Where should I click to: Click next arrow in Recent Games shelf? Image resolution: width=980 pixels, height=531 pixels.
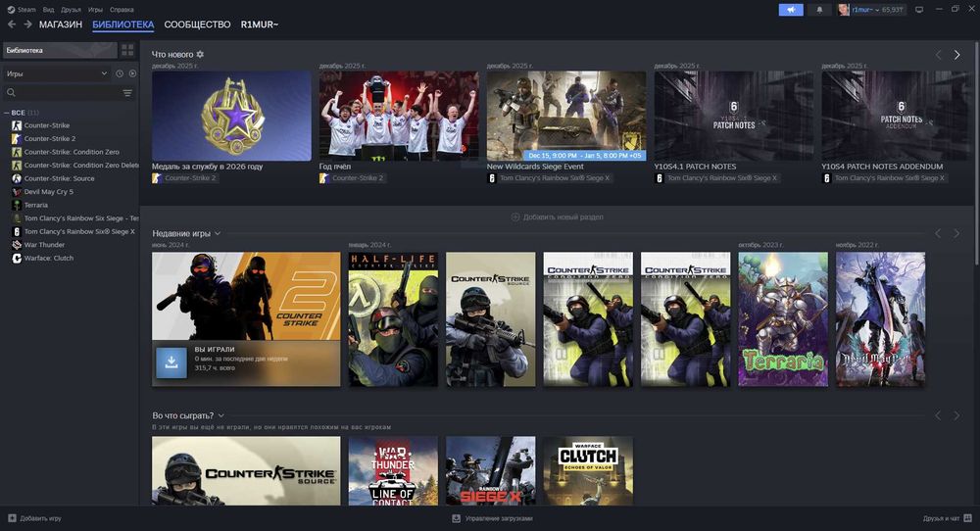point(956,233)
